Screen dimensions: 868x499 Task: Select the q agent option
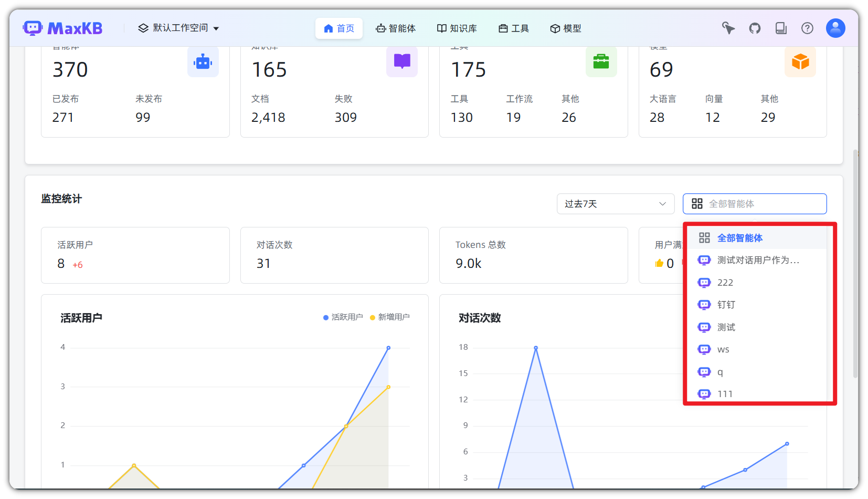coord(757,372)
